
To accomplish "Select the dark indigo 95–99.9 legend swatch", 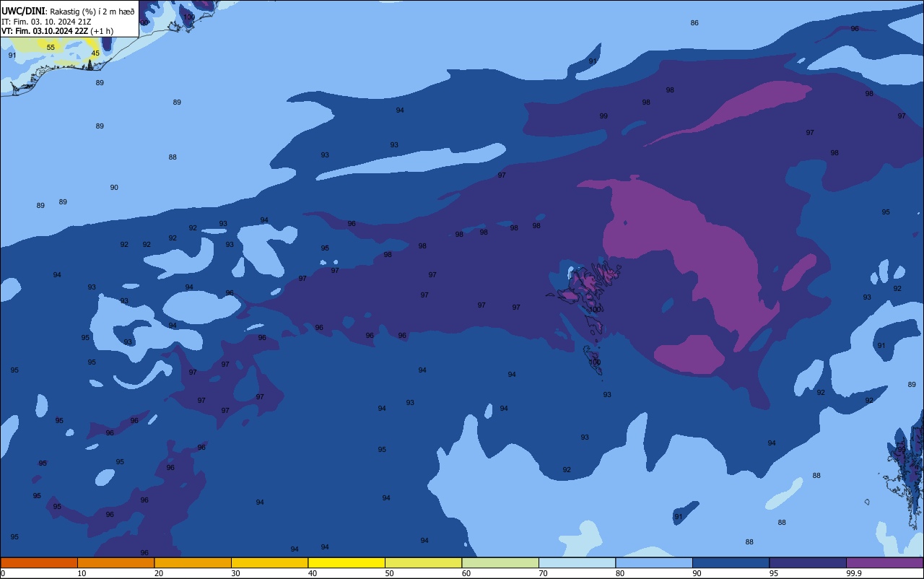I will [x=808, y=562].
